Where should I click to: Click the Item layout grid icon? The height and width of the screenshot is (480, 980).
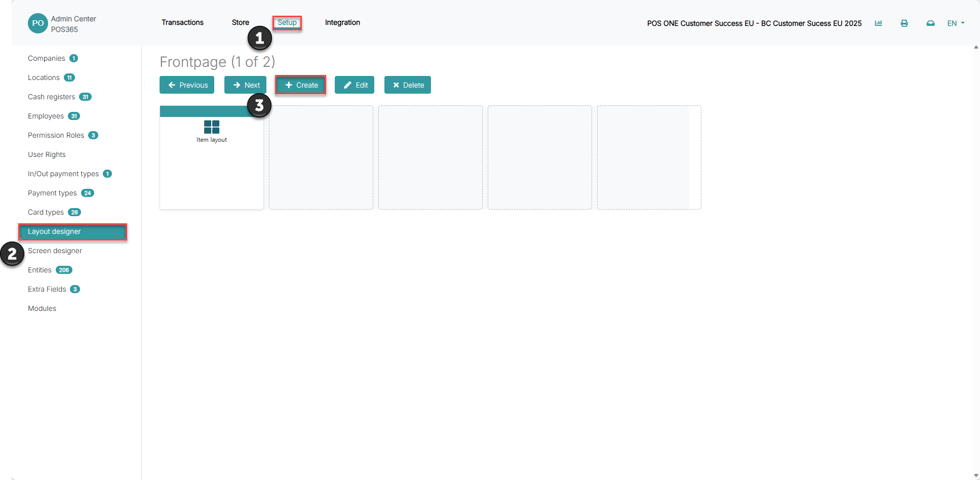point(212,127)
